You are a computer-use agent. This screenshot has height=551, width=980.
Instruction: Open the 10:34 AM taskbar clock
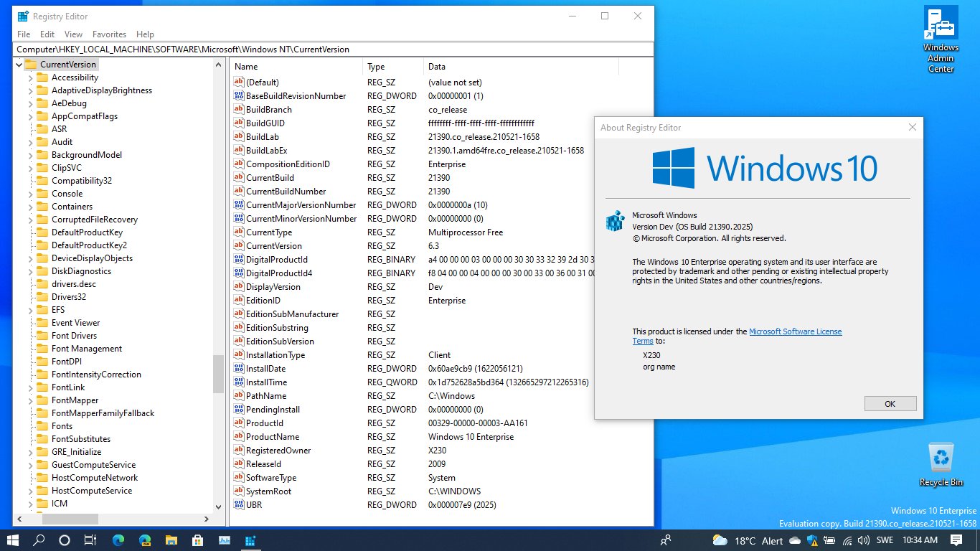click(x=920, y=540)
